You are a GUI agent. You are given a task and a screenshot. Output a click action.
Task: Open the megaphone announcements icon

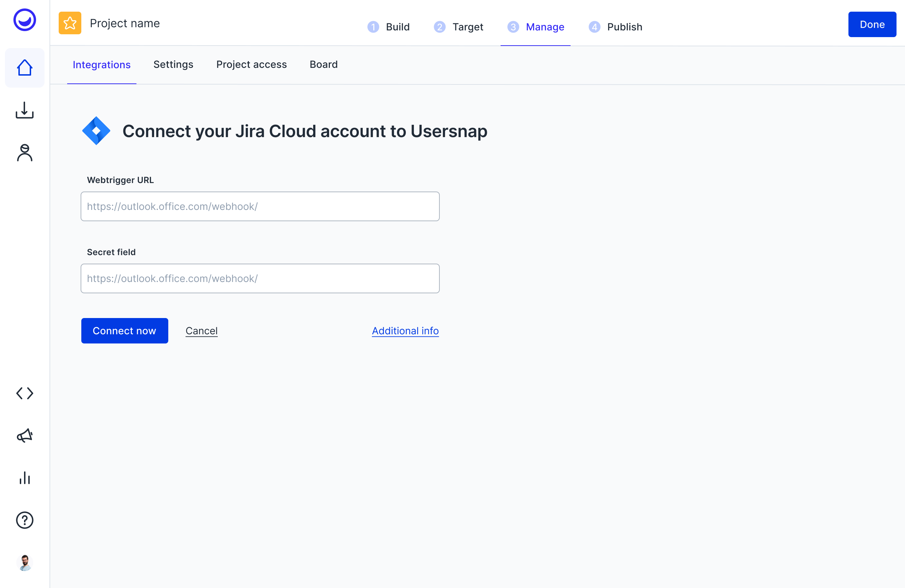point(25,436)
